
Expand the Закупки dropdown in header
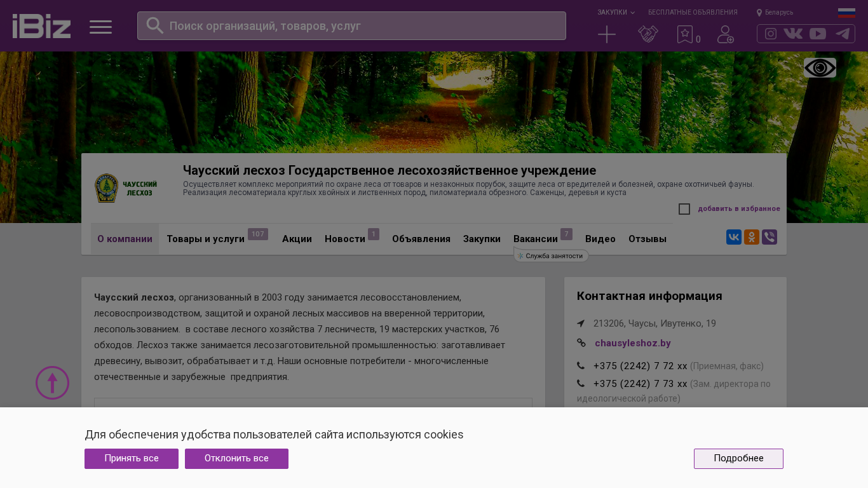tap(616, 13)
